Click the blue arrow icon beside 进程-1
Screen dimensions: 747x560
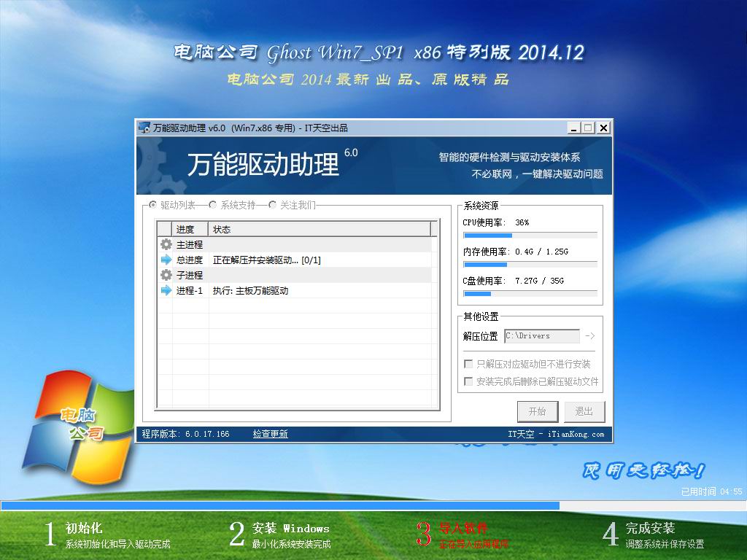[166, 291]
